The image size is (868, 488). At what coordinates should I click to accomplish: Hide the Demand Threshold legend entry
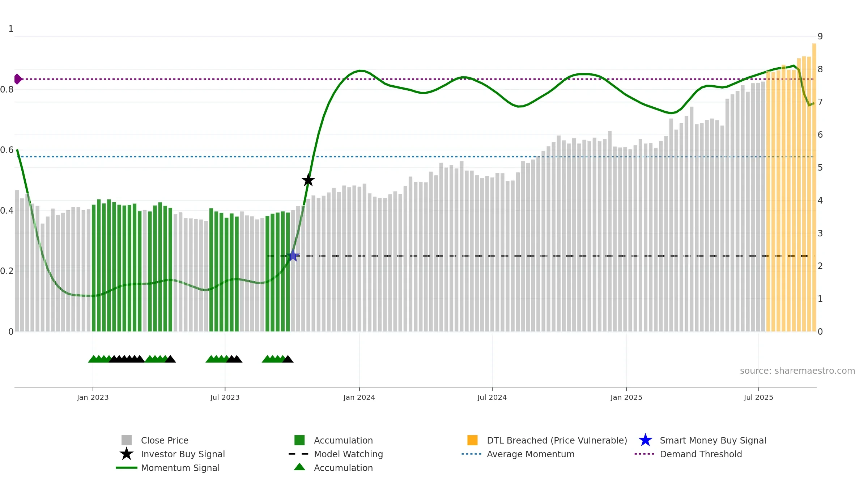coord(701,454)
